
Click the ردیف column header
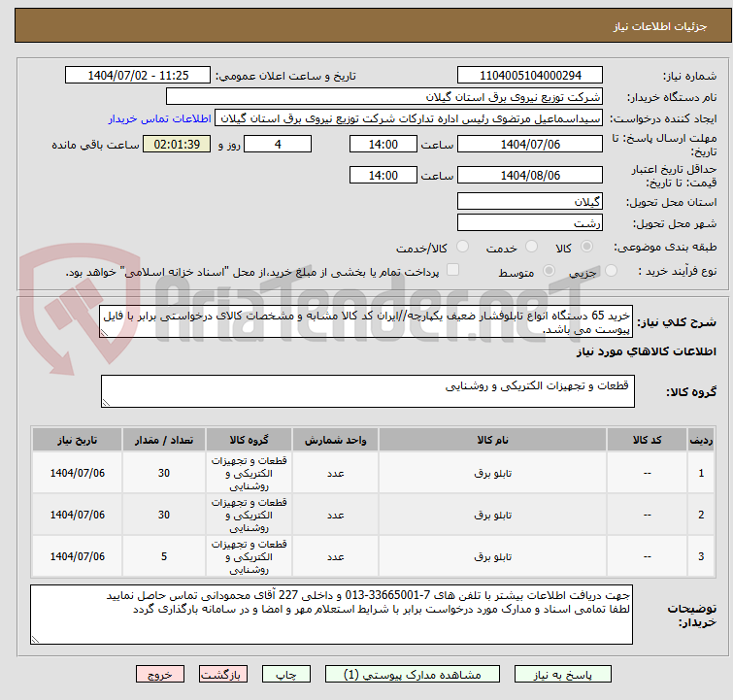pos(701,440)
